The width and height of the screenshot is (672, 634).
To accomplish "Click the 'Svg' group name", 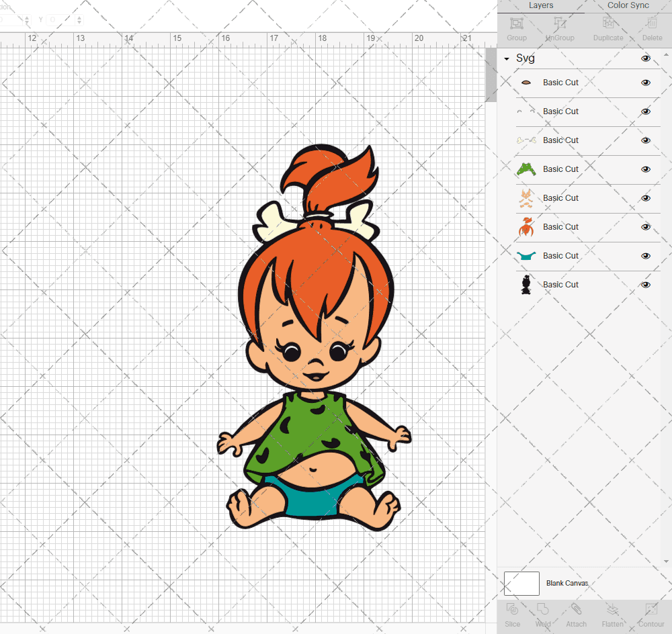I will pos(525,58).
